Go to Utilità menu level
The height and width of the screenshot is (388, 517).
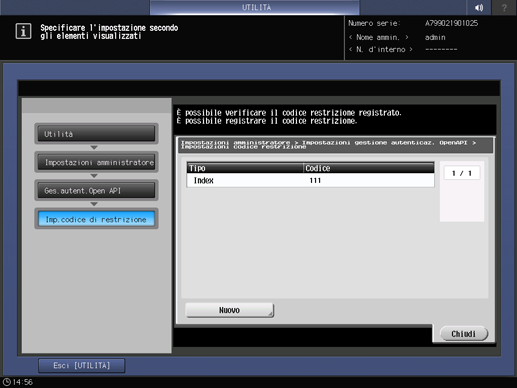click(96, 134)
